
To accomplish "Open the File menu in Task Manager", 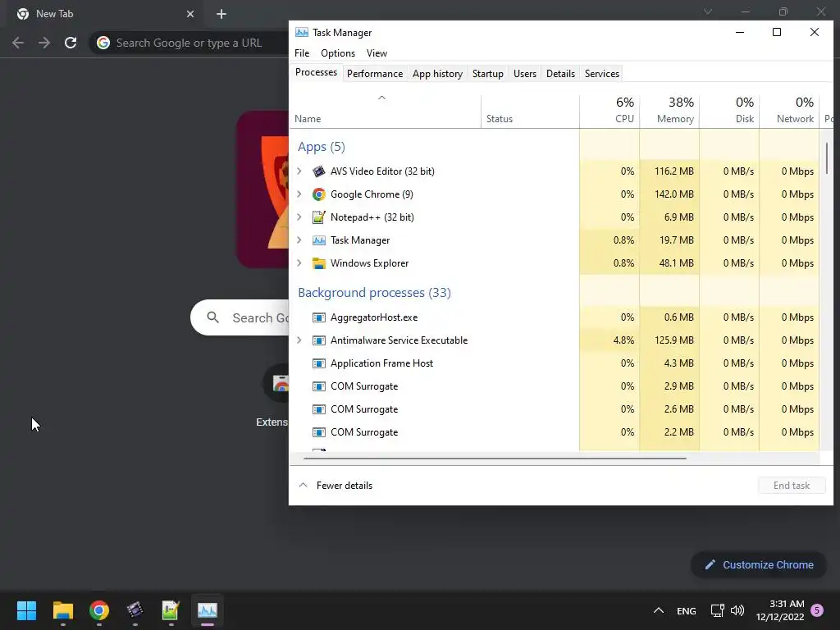I will point(302,53).
